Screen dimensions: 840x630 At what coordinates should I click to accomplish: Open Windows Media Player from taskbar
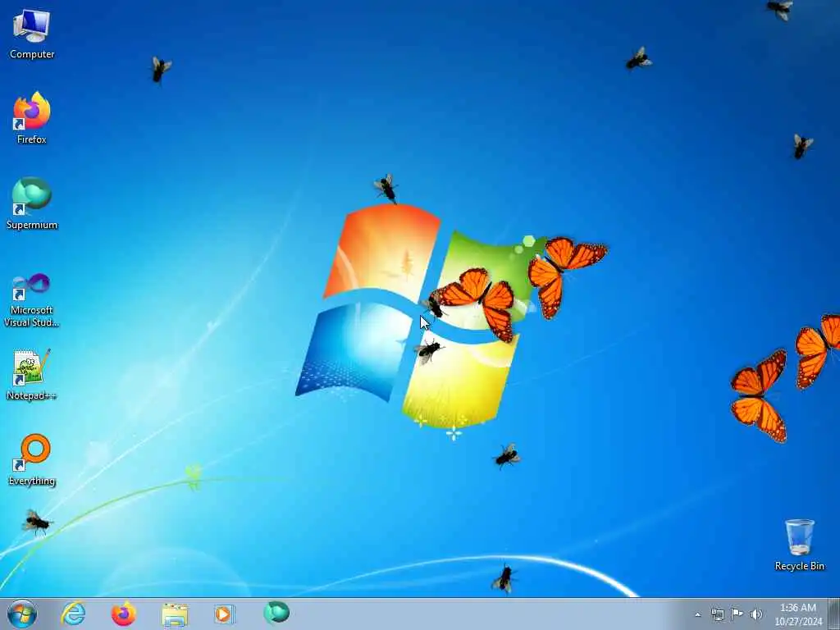(224, 614)
